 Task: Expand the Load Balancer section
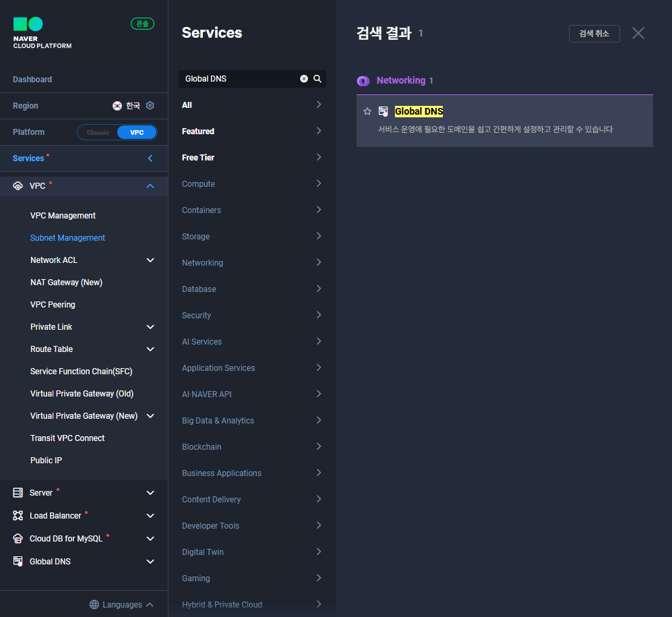(x=150, y=516)
